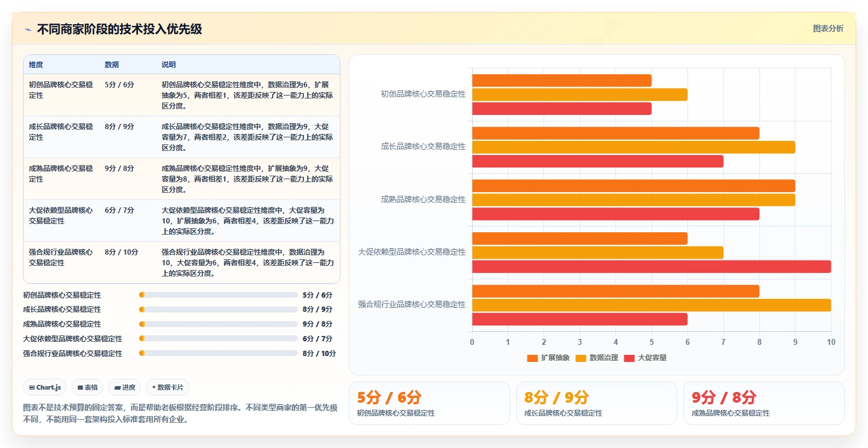This screenshot has width=868, height=448.
Task: Click chart axis label 初创品牌核心交易稳定性
Action: (423, 94)
